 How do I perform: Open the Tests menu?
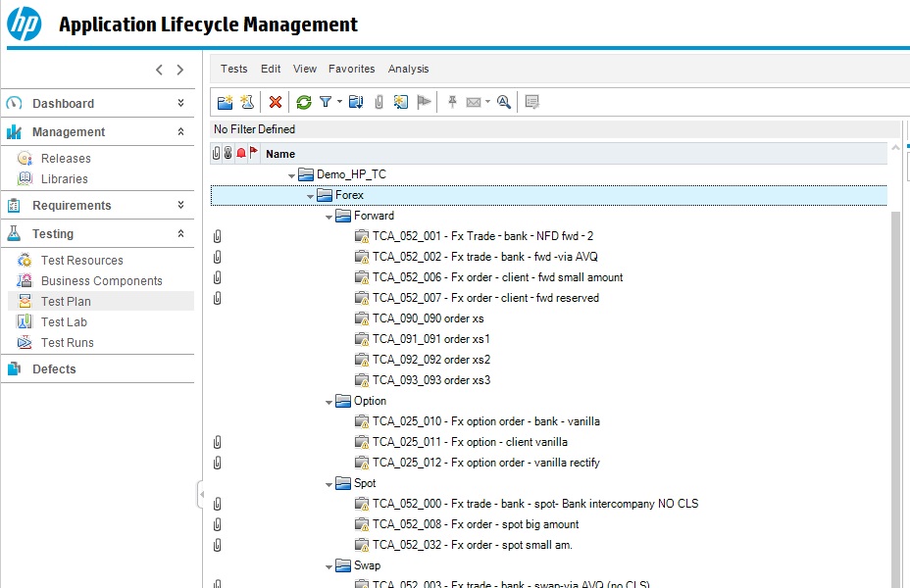click(234, 69)
